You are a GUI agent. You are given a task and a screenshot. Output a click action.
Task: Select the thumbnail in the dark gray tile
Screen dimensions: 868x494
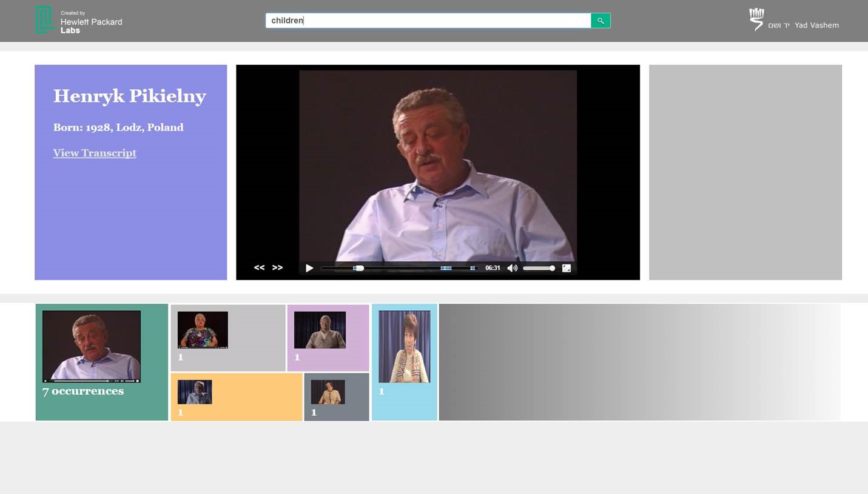[x=328, y=392]
